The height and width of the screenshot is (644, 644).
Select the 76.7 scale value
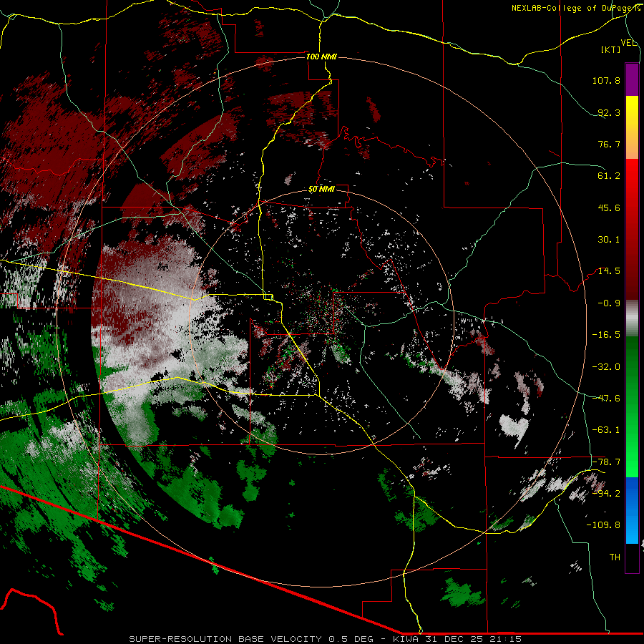click(609, 144)
